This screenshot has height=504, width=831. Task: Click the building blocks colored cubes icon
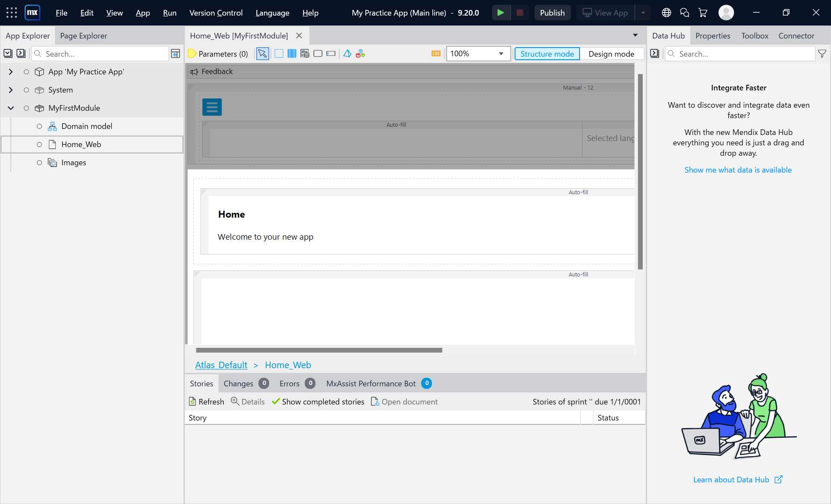click(360, 54)
